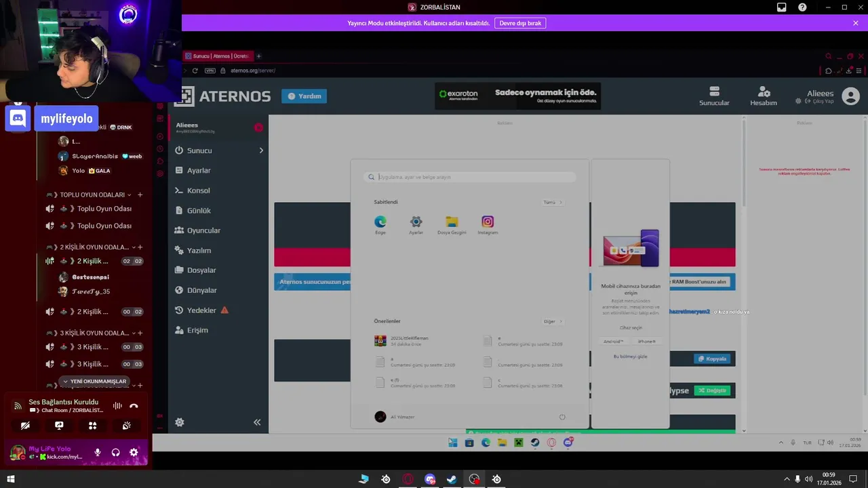Choose iPhone in the phone link panel

pos(647,342)
